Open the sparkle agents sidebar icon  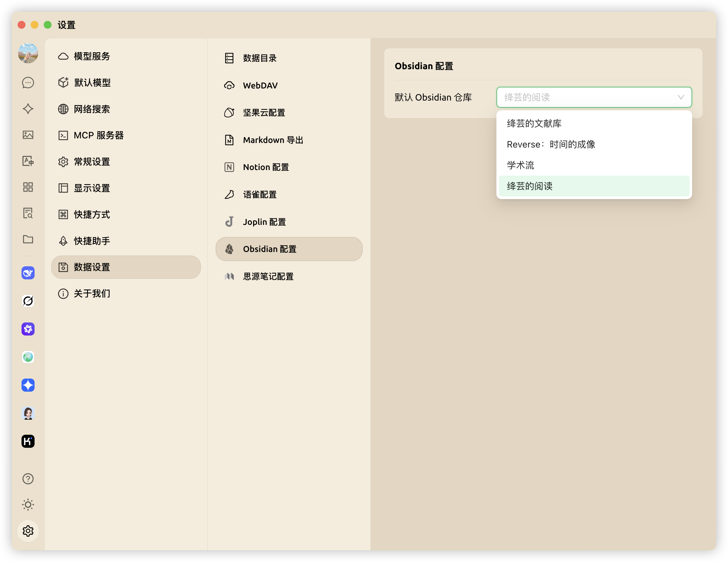28,109
